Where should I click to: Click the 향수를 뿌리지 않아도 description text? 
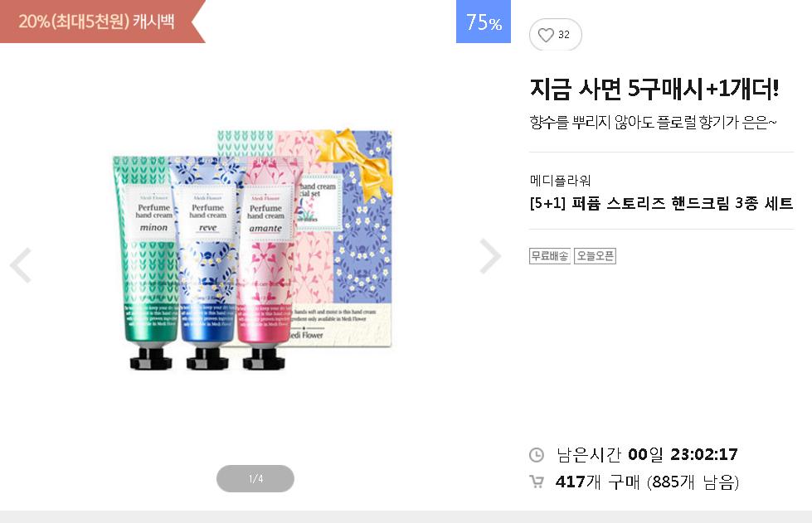pyautogui.click(x=653, y=123)
